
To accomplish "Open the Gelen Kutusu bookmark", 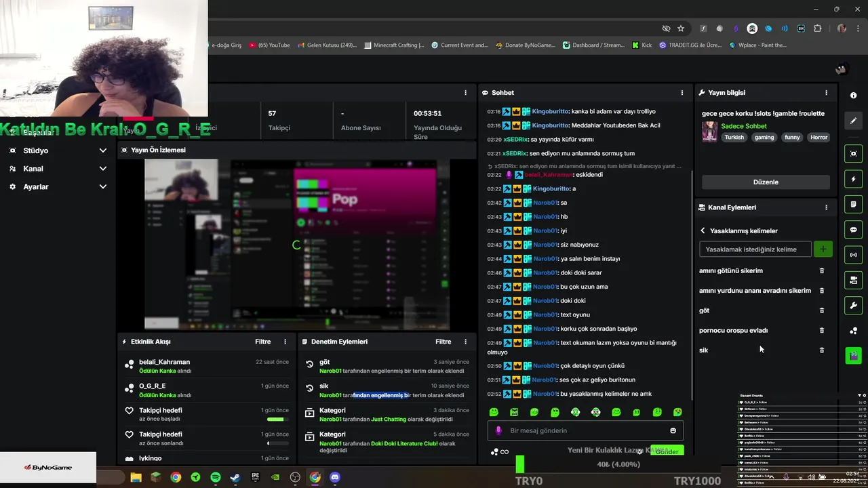I will click(x=327, y=45).
